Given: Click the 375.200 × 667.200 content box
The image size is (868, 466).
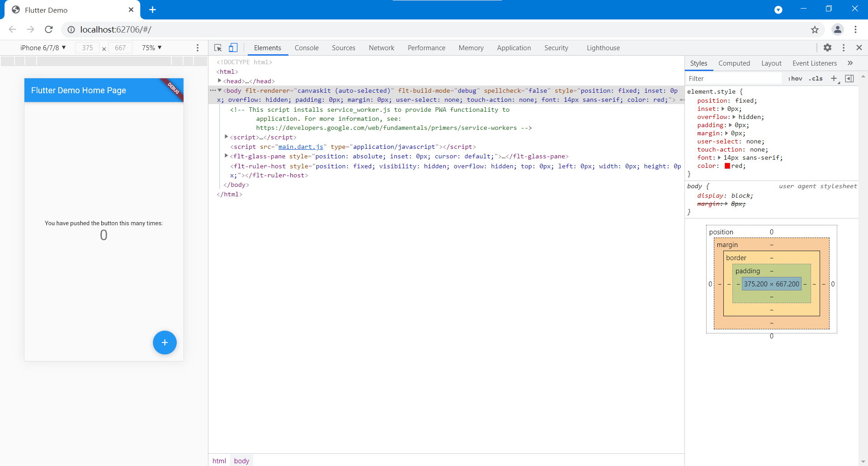Looking at the screenshot, I should pos(772,284).
